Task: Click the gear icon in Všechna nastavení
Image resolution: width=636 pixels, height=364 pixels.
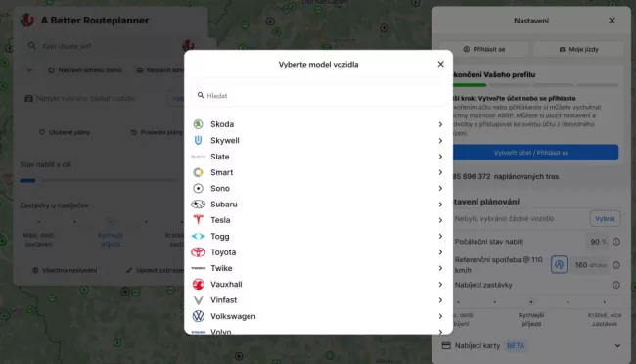Action: tap(35, 270)
